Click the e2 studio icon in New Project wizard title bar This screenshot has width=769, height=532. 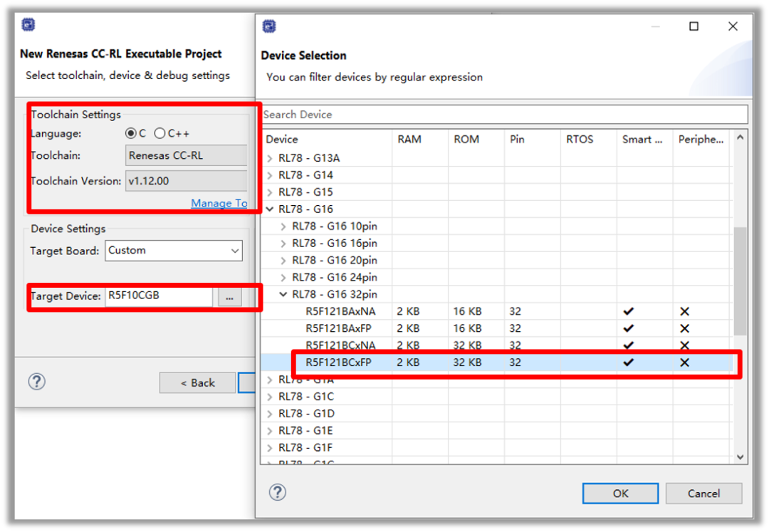28,24
